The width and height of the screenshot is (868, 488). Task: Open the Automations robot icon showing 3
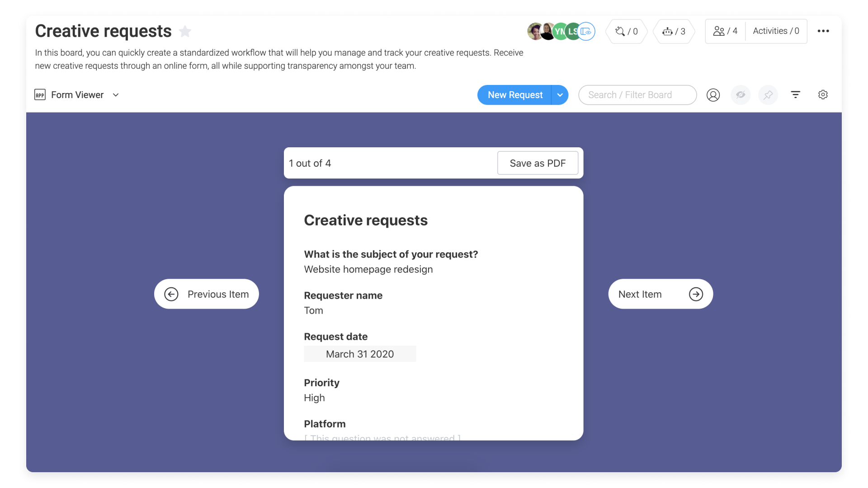673,31
